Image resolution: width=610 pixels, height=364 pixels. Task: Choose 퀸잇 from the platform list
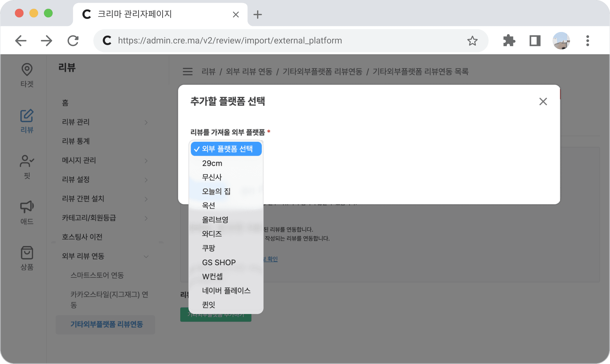click(226, 305)
